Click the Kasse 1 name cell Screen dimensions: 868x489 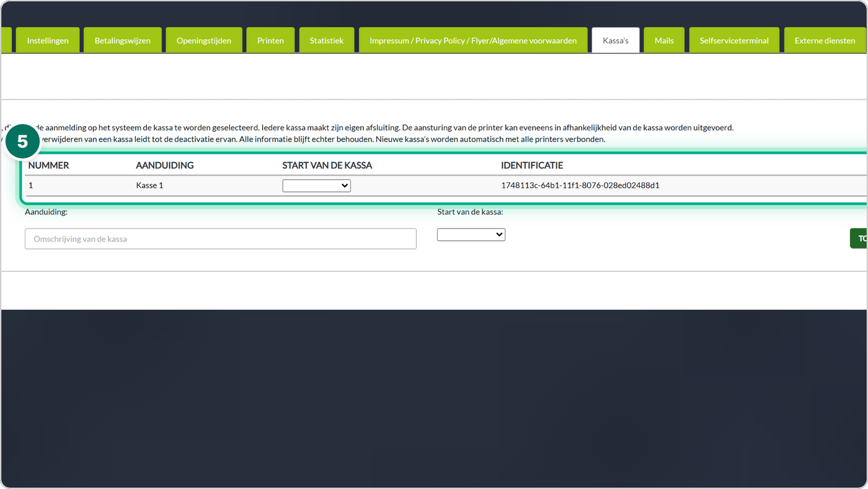pyautogui.click(x=149, y=186)
